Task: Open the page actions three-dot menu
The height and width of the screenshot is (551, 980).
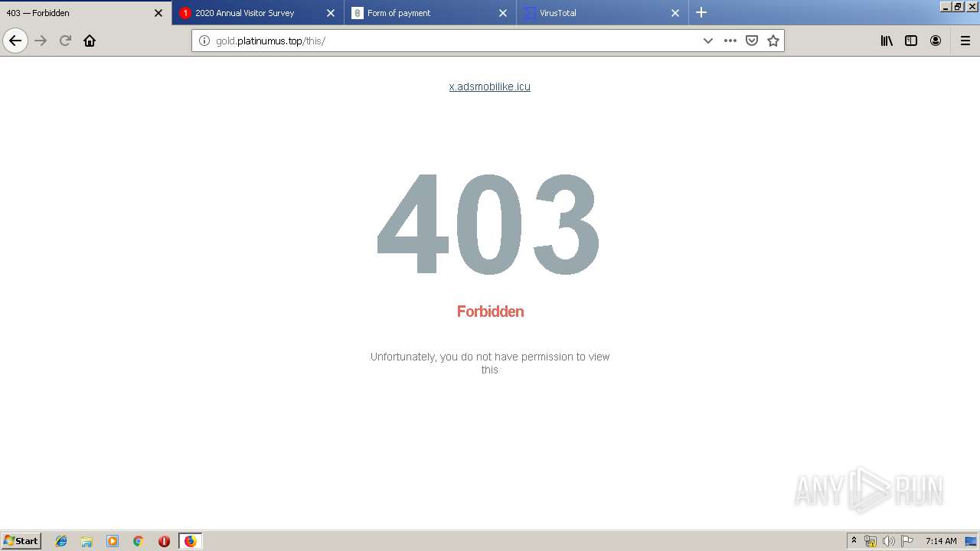Action: (x=730, y=41)
